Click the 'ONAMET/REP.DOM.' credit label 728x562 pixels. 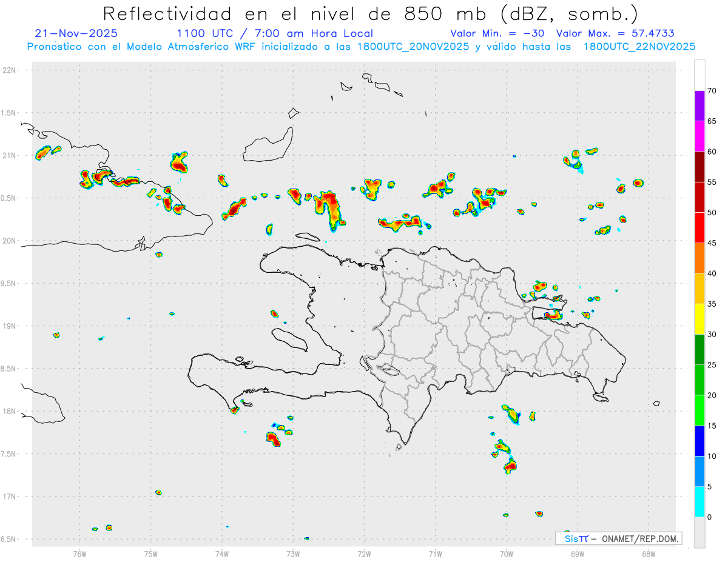tap(640, 538)
